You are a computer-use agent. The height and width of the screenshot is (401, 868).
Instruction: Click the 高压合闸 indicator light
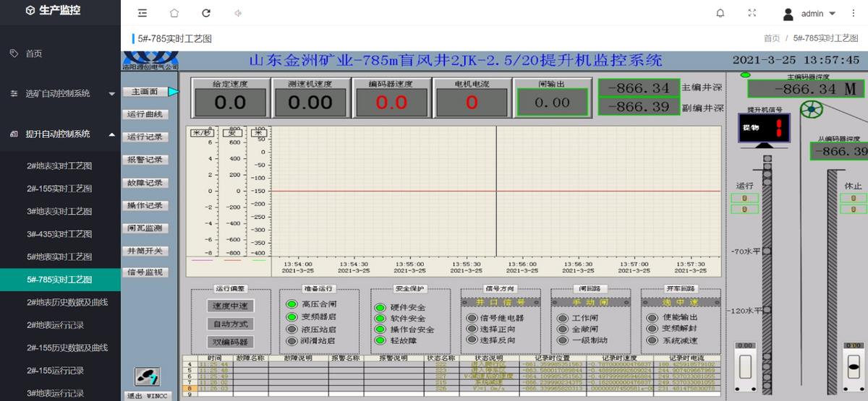292,305
